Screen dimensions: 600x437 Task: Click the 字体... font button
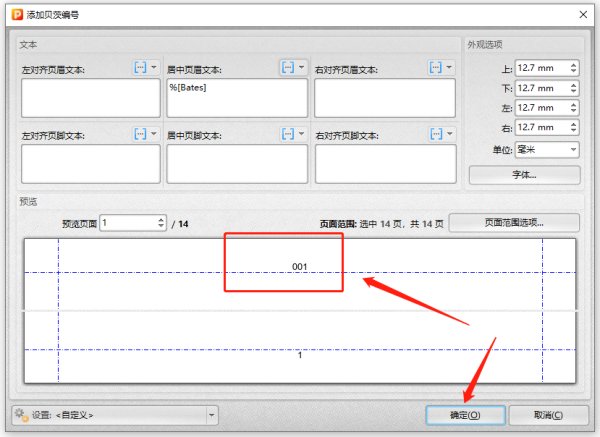click(525, 175)
